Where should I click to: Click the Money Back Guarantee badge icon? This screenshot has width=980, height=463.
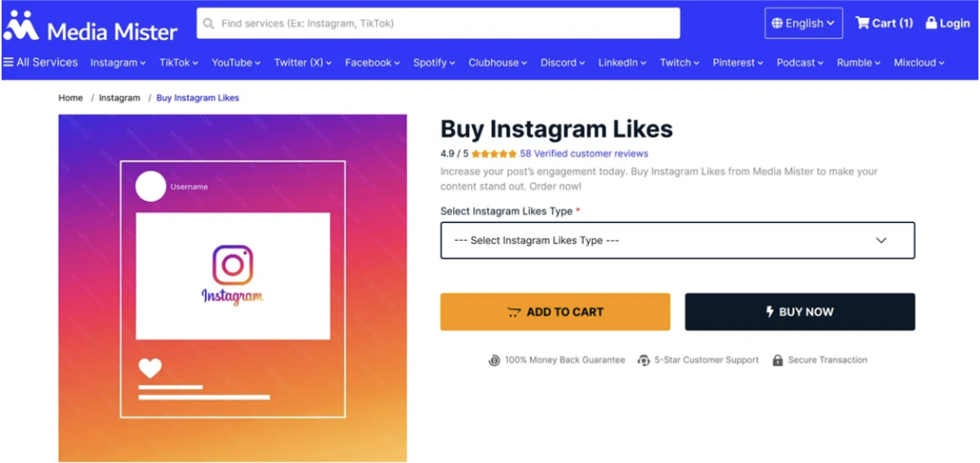(494, 360)
